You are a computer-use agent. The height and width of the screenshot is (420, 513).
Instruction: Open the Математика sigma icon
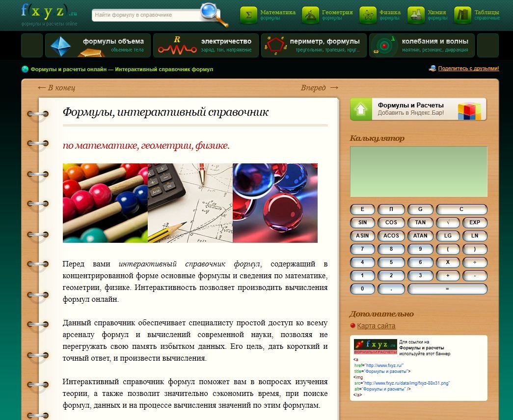coord(248,15)
